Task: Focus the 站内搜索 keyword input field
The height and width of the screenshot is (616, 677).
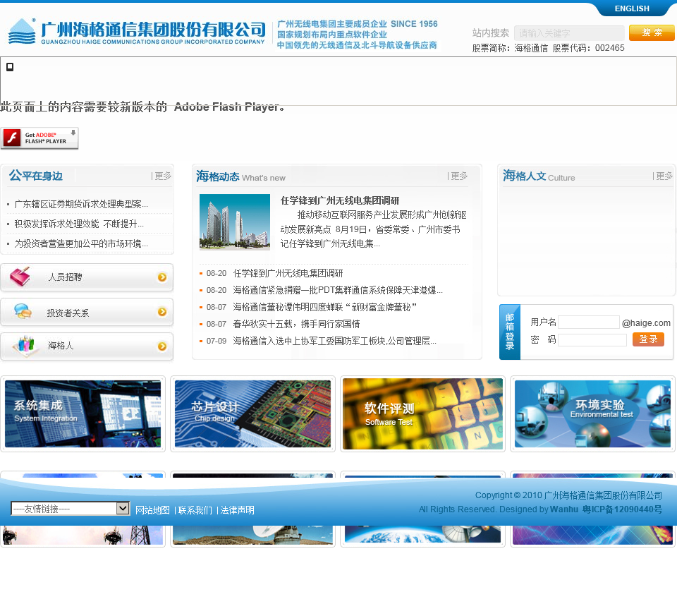Action: coord(569,33)
